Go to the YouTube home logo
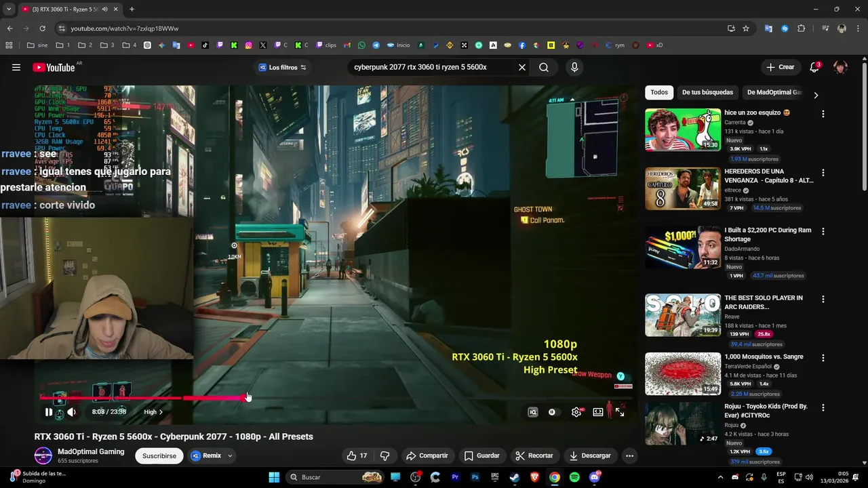The image size is (868, 488). [x=54, y=67]
